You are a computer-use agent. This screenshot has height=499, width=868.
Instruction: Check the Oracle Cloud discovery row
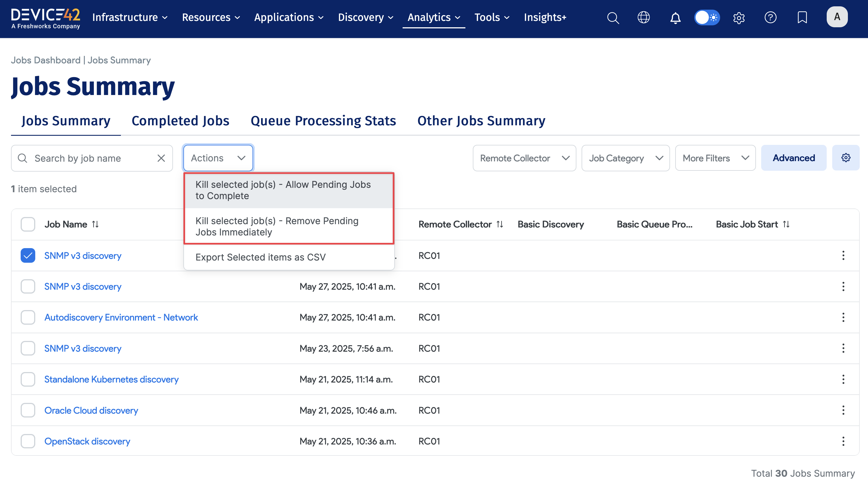tap(28, 410)
